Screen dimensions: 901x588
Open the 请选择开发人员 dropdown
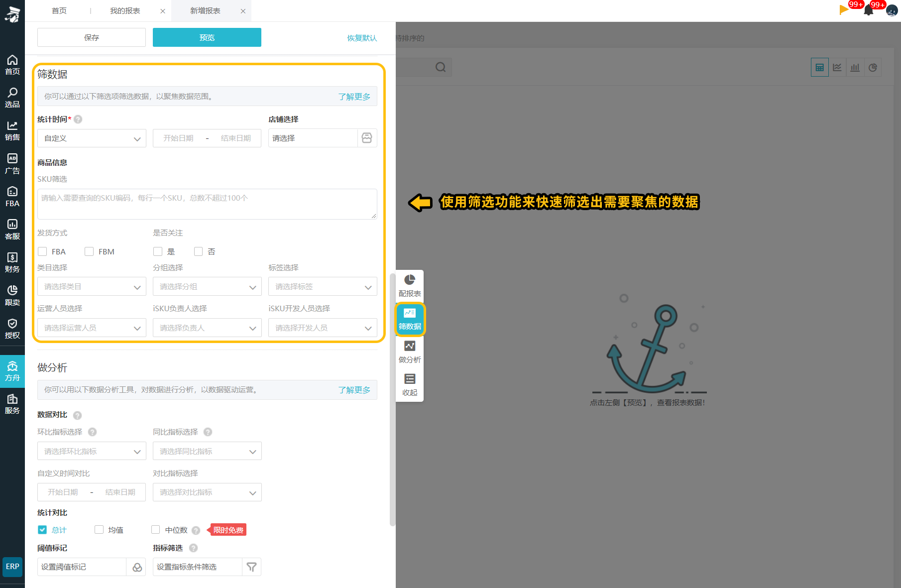[323, 328]
